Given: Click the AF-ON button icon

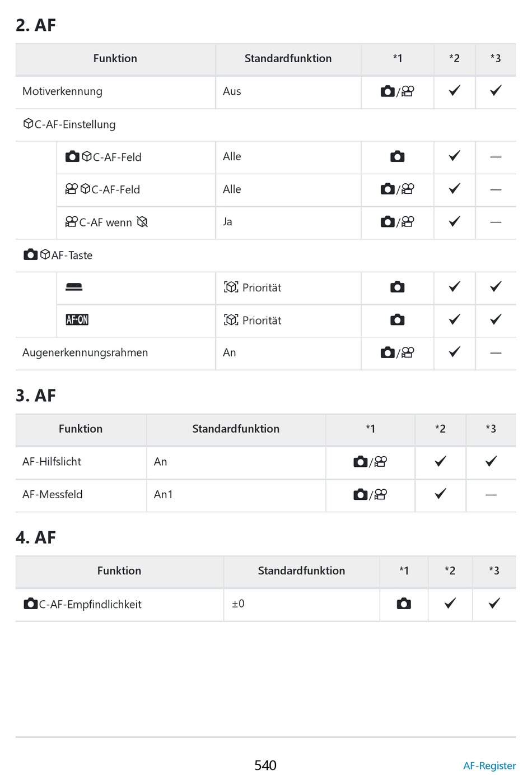Looking at the screenshot, I should click(x=77, y=320).
